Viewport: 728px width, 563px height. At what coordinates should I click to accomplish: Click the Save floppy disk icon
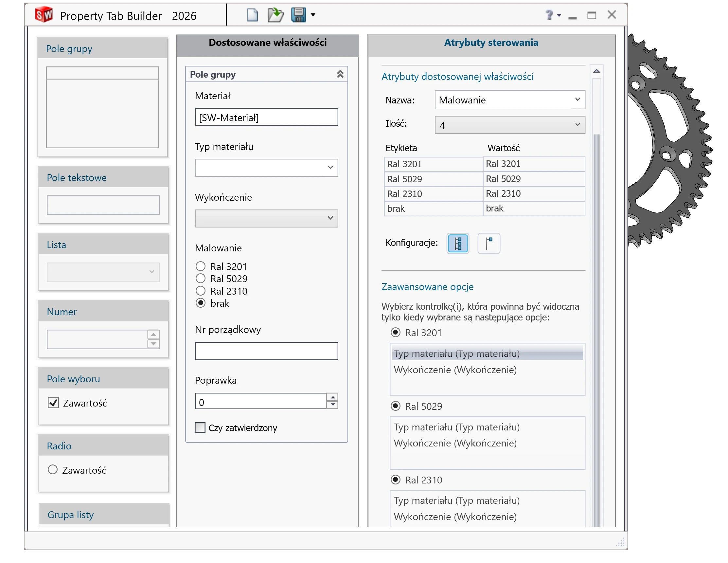click(298, 15)
